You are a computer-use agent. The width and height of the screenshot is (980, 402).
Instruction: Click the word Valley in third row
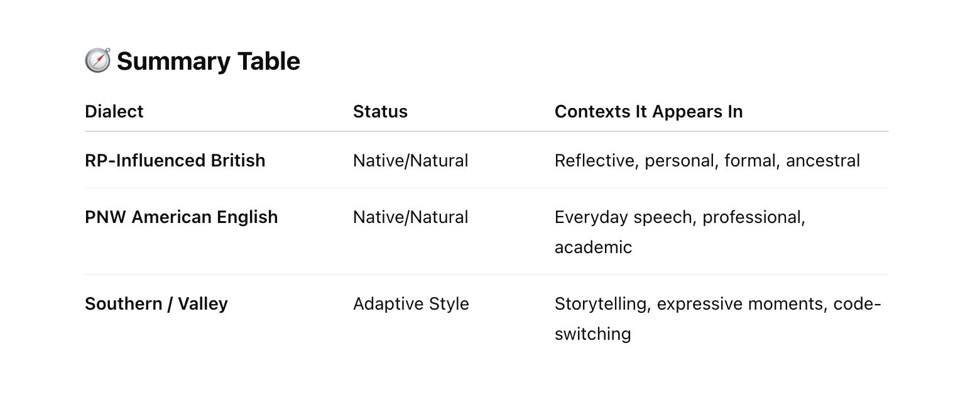pyautogui.click(x=202, y=304)
